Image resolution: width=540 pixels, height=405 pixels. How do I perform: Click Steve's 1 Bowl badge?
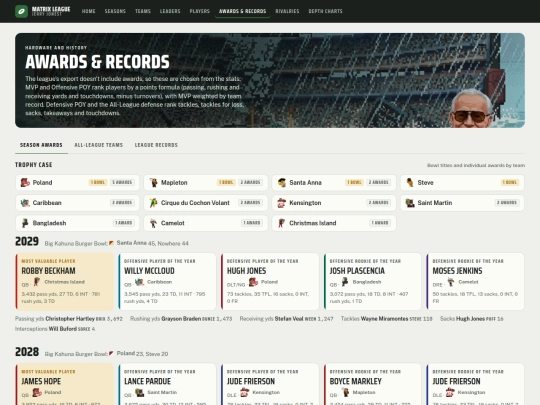(x=510, y=182)
